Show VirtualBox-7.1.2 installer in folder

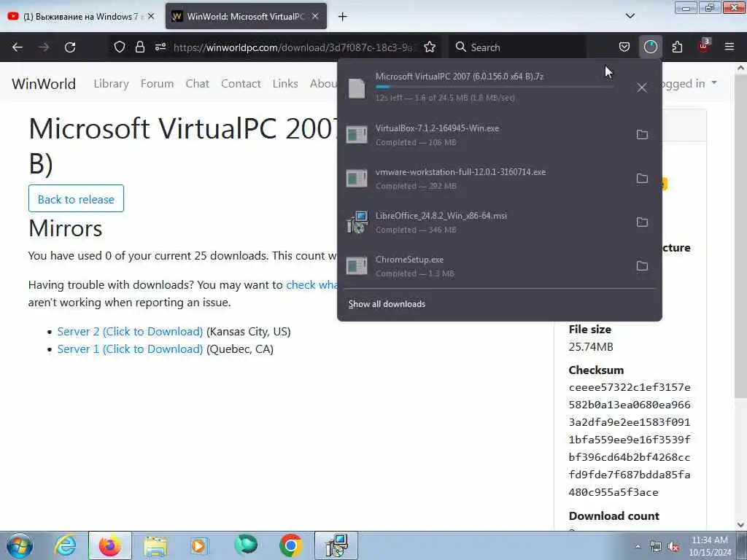642,135
